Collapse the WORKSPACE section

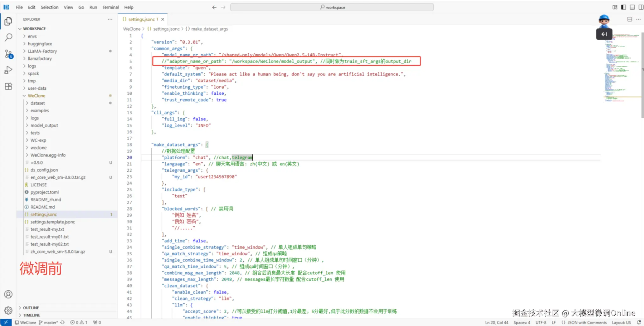click(x=34, y=29)
